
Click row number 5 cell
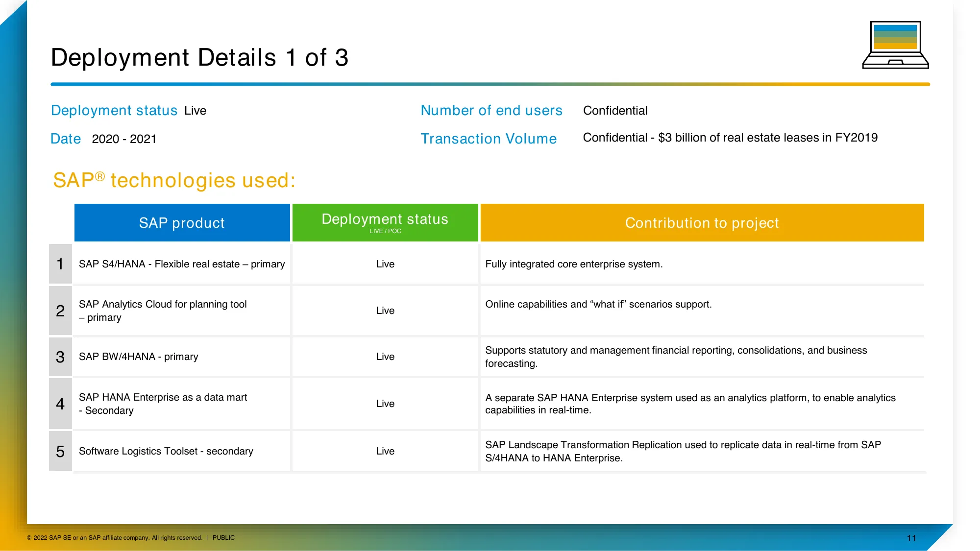(60, 451)
